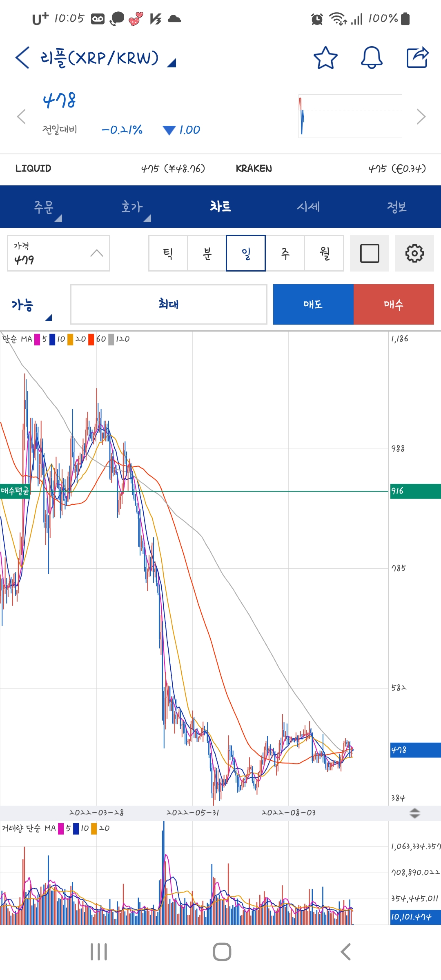Screen dimensions: 441x980
Task: Expand the 가격 479 price selector
Action: (x=58, y=253)
